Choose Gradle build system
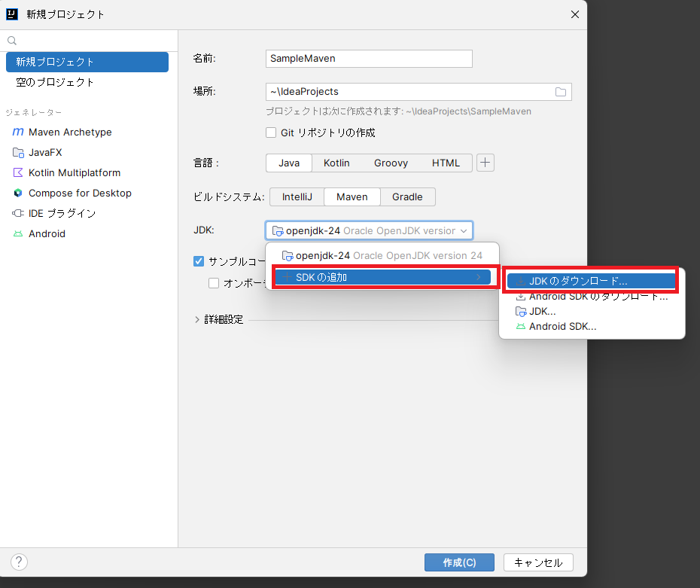Viewport: 700px width, 588px height. click(407, 197)
